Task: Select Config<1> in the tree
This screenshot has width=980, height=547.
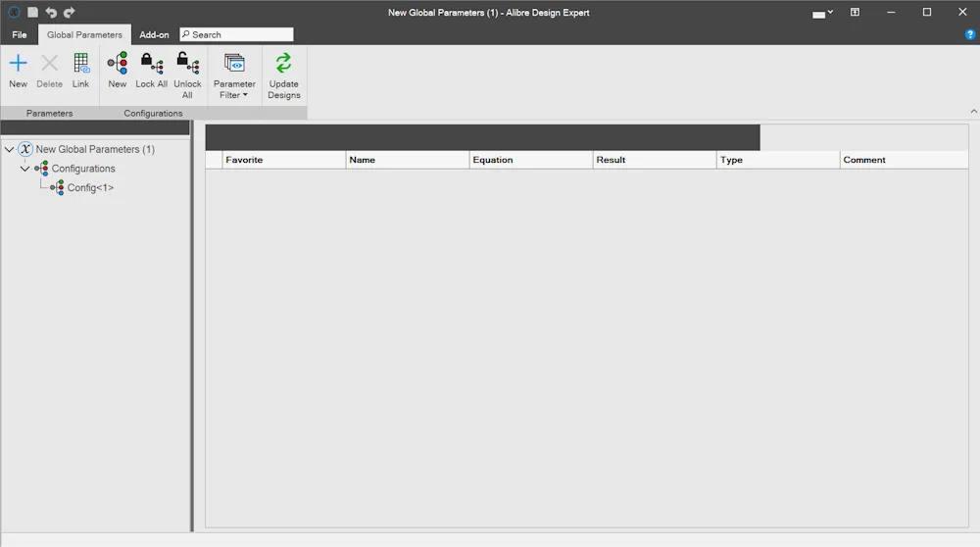Action: 90,187
